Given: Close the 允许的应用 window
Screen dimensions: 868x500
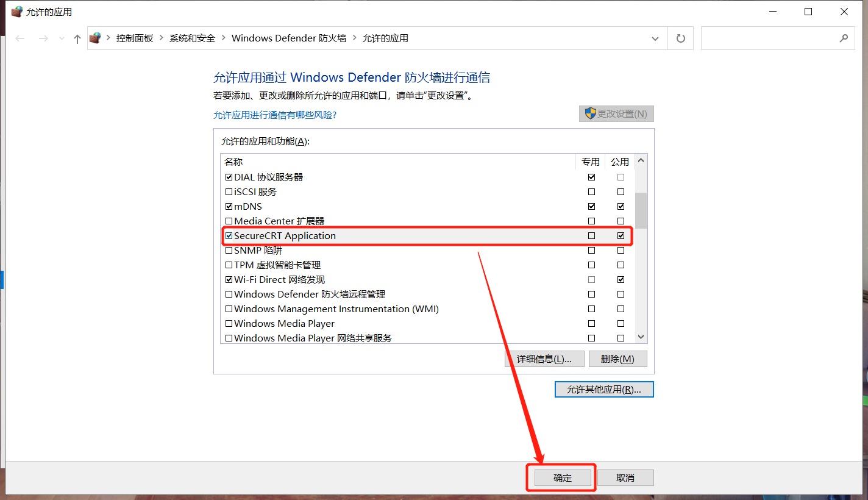Looking at the screenshot, I should tap(844, 12).
